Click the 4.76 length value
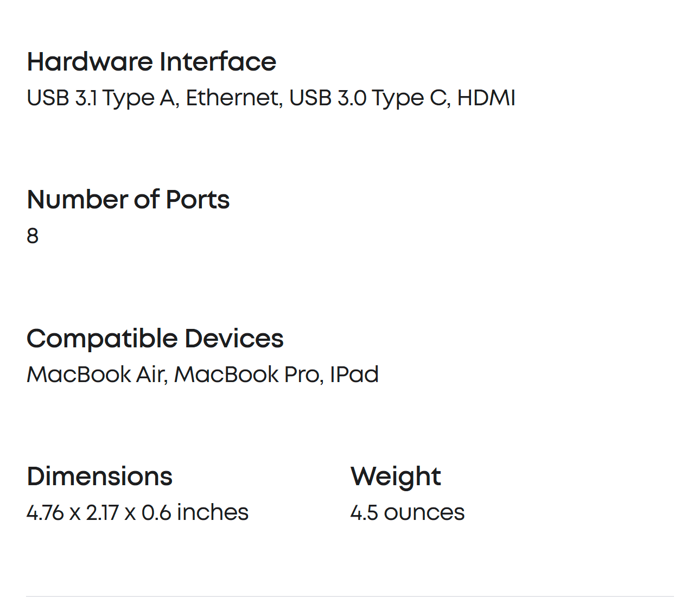The image size is (700, 597). pos(45,513)
